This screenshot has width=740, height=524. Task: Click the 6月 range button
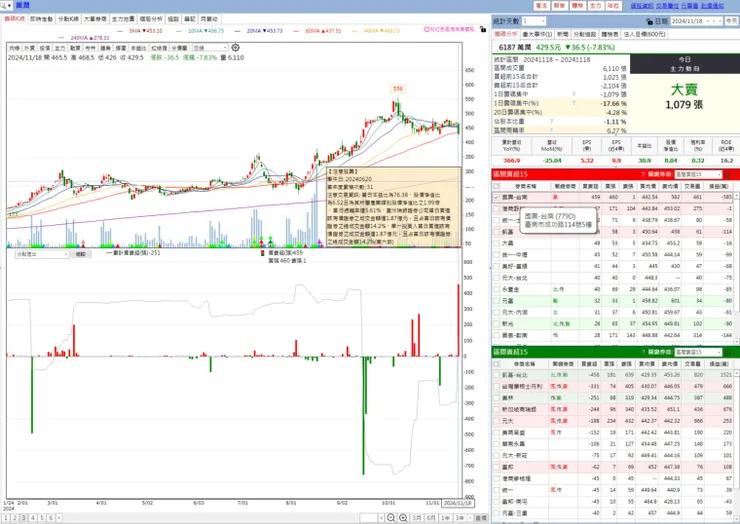click(x=431, y=518)
